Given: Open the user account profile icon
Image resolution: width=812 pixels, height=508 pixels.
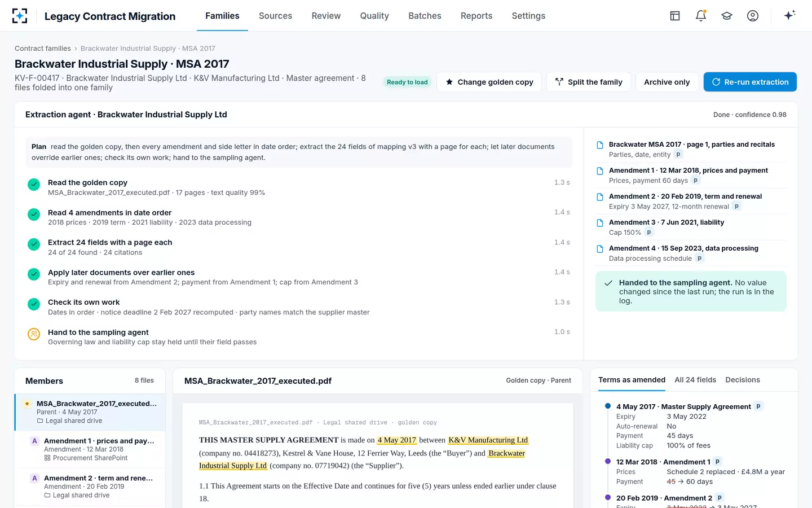Looking at the screenshot, I should [x=753, y=16].
